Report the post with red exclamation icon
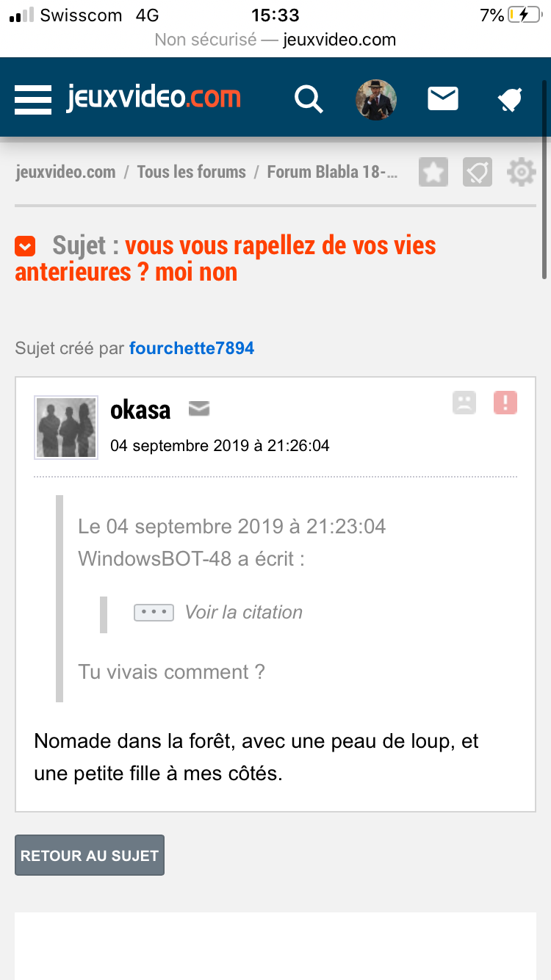Viewport: 551px width, 980px height. [x=505, y=403]
